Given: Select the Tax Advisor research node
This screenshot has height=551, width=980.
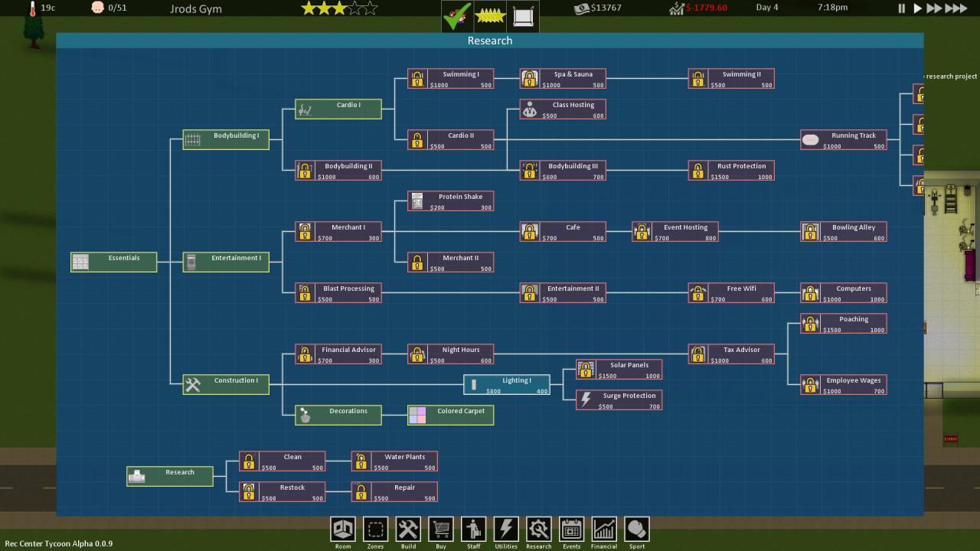Looking at the screenshot, I should 731,354.
